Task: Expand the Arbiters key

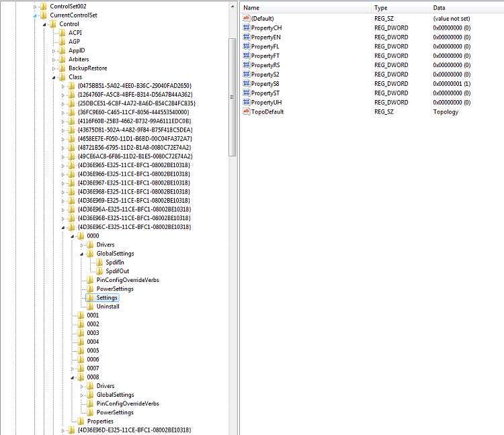Action: 54,60
